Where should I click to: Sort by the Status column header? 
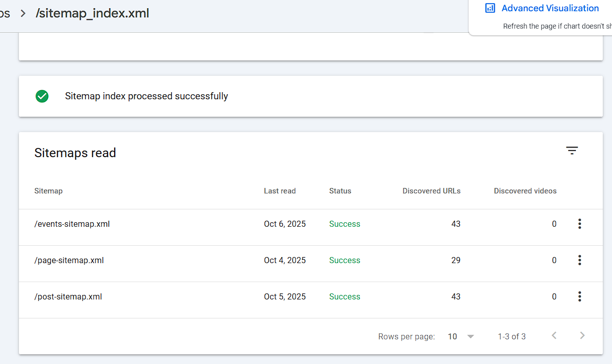[340, 191]
